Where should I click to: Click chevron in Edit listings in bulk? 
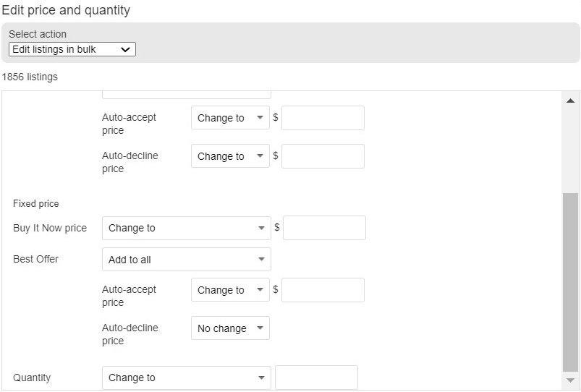125,49
